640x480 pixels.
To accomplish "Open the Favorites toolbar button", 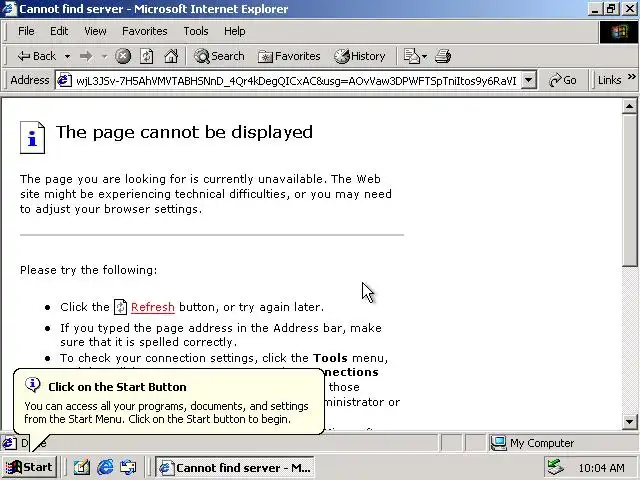I will (289, 56).
